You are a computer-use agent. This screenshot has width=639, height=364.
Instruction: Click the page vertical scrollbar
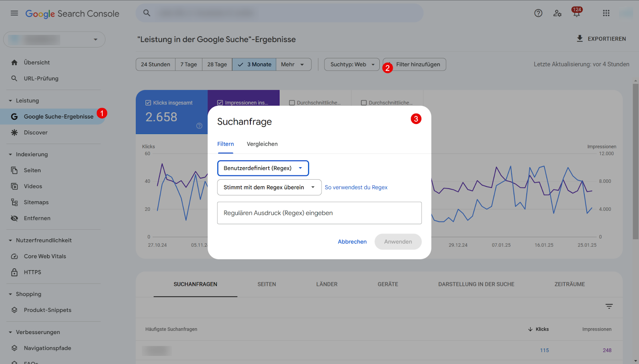tap(635, 161)
